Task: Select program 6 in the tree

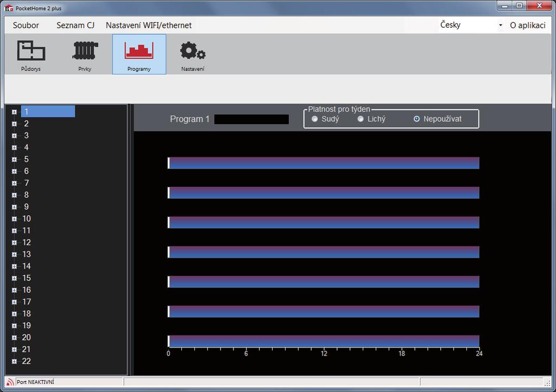Action: (26, 171)
